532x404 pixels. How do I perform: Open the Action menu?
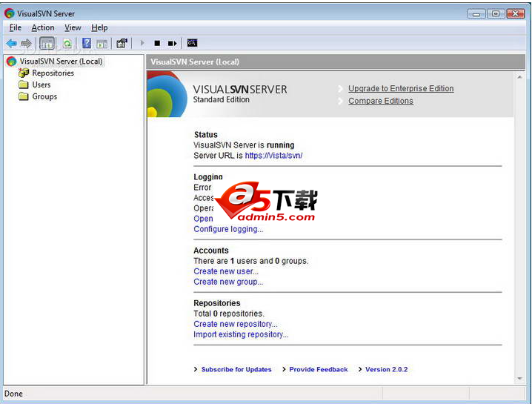pos(43,27)
